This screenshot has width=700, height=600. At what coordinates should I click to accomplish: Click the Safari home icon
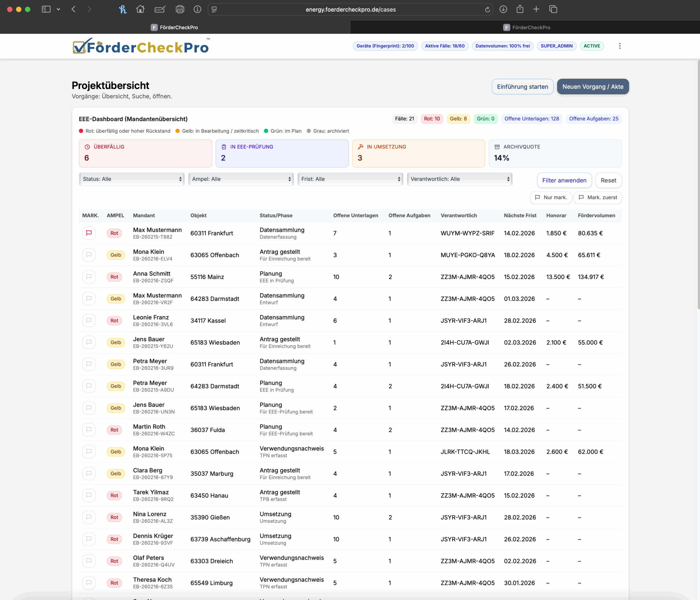tap(140, 9)
